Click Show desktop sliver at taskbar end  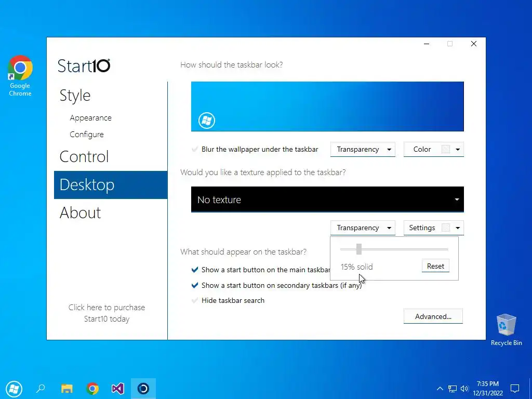point(530,389)
